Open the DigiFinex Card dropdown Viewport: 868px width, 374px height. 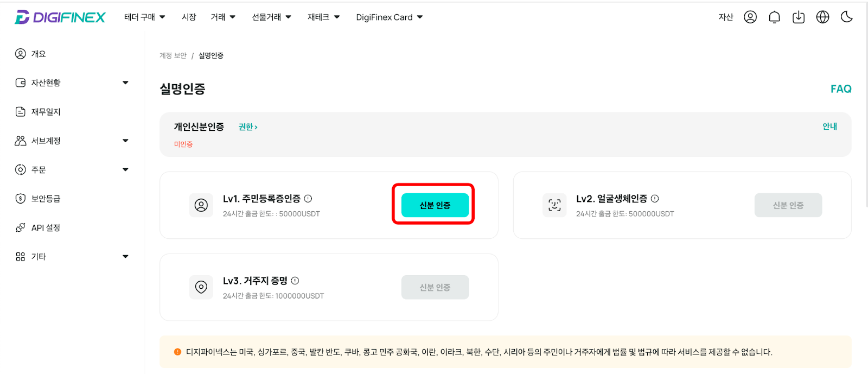tap(390, 17)
